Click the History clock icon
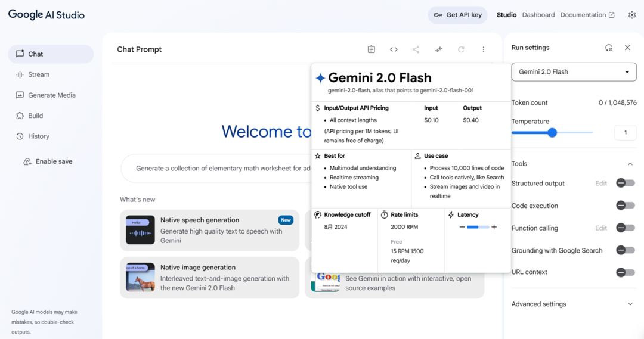This screenshot has width=644, height=339. [x=20, y=136]
